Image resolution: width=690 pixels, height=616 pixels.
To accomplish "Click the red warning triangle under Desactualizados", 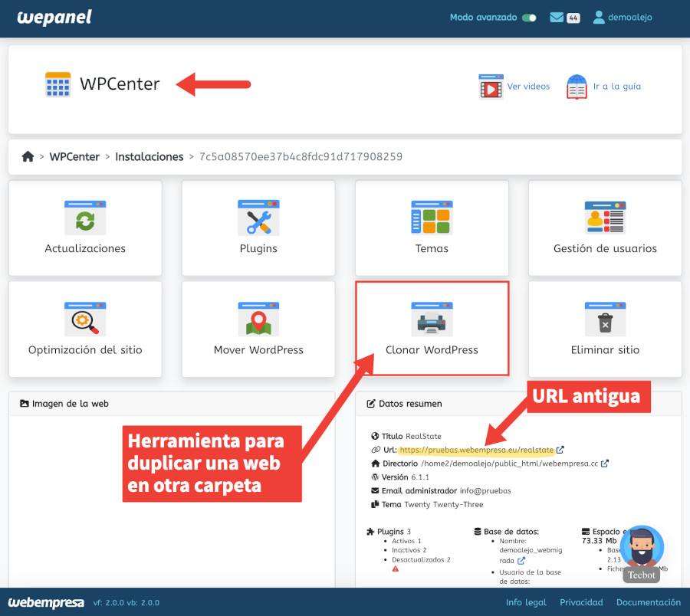I will [395, 569].
